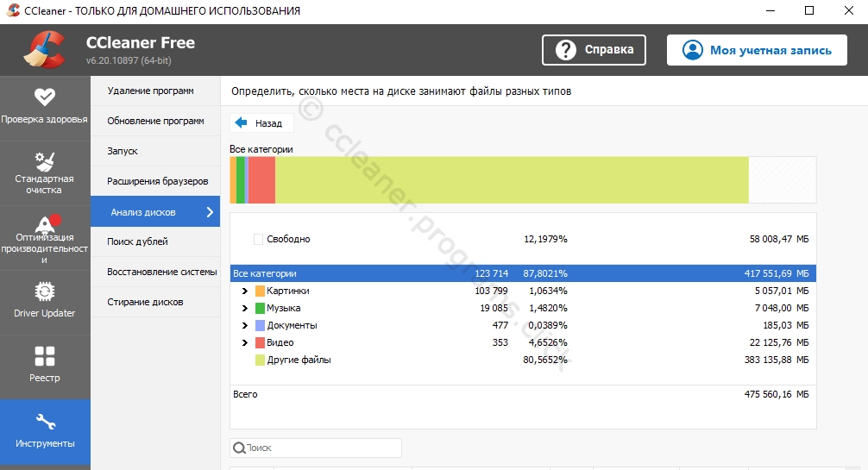Expand the Музыка category row
The image size is (868, 470).
[245, 309]
